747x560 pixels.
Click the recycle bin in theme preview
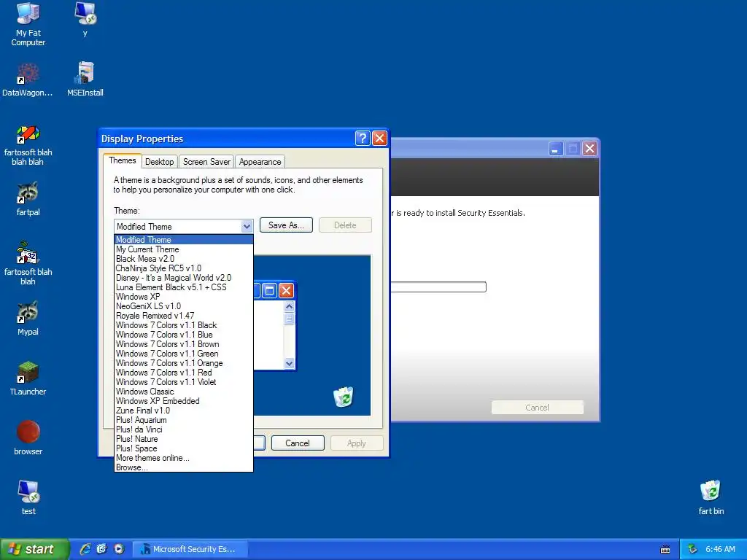tap(344, 397)
